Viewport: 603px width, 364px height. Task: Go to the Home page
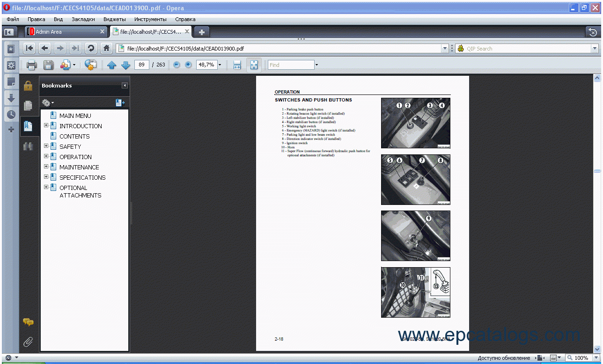click(x=107, y=48)
